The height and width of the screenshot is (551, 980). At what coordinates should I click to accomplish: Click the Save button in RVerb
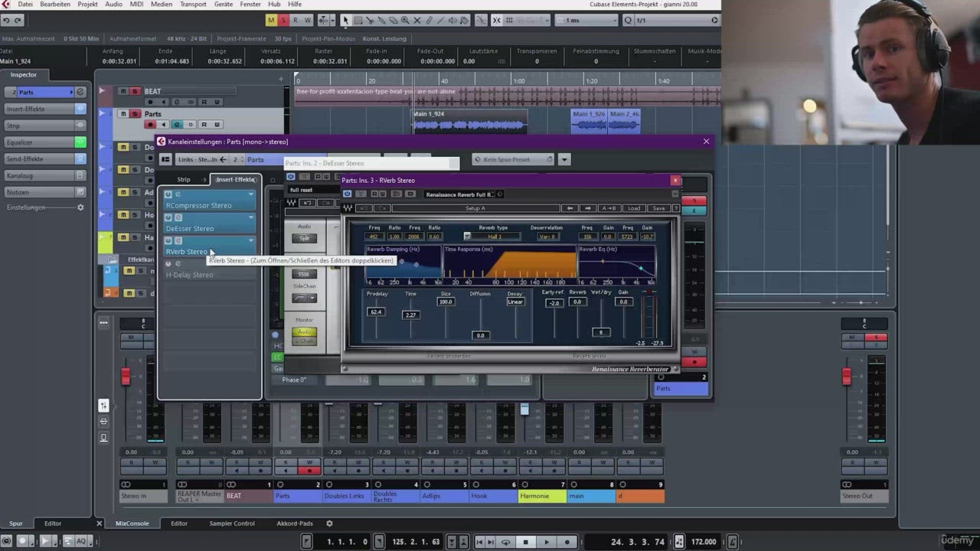pyautogui.click(x=658, y=208)
